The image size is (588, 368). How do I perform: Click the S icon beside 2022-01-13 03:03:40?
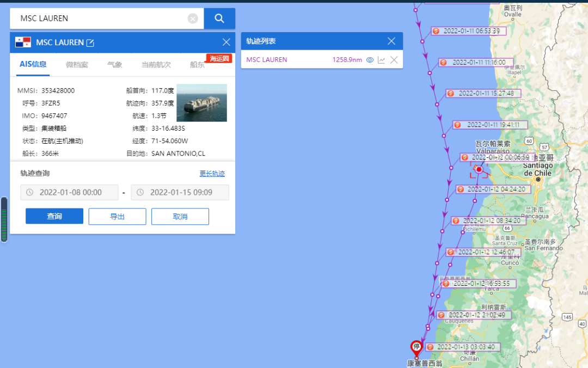430,347
